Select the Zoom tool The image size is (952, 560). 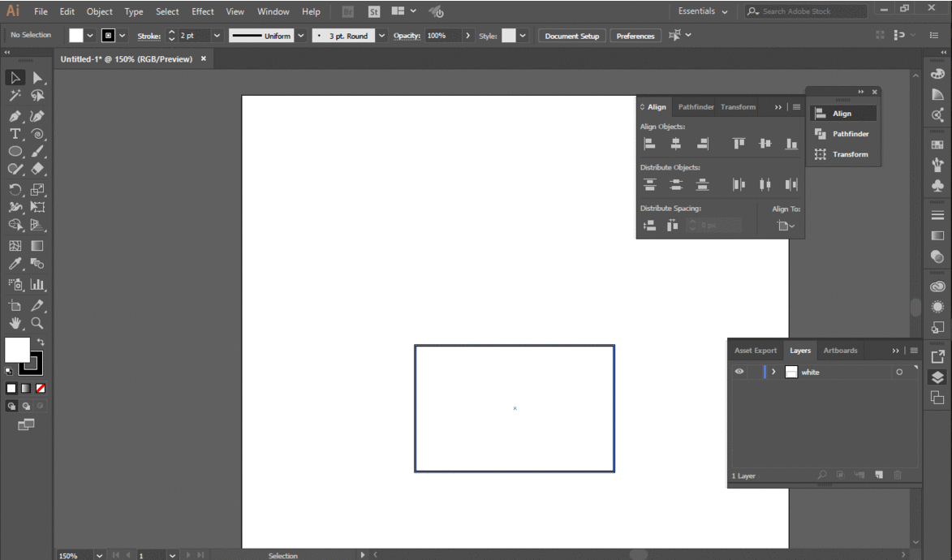(37, 323)
